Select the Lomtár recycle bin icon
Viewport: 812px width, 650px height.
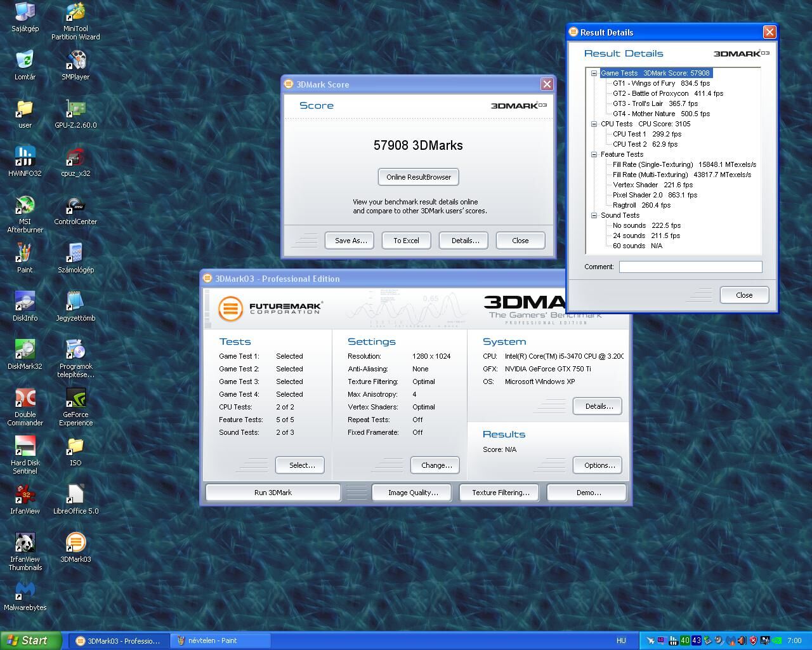(25, 65)
